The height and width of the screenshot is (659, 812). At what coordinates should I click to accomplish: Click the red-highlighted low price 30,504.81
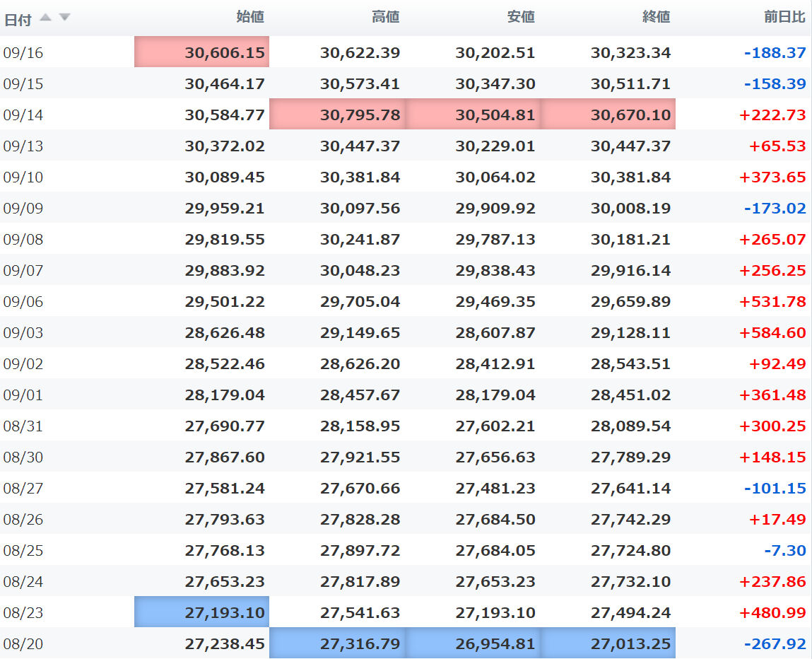click(495, 115)
